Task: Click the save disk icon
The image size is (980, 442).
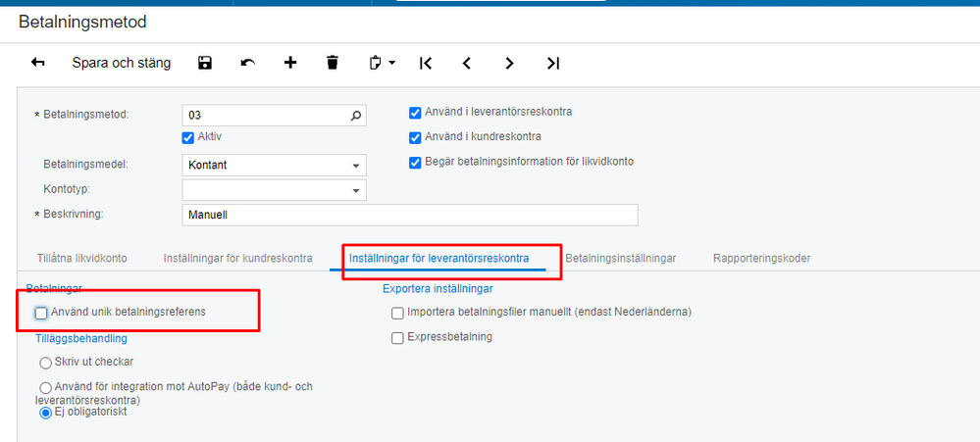Action: [205, 63]
